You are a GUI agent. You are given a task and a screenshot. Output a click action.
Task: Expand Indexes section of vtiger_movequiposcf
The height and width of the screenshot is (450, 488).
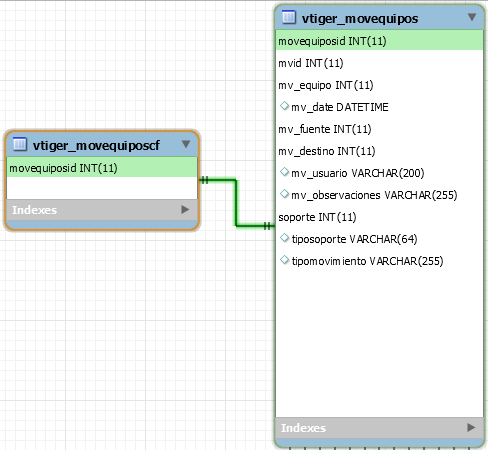185,210
